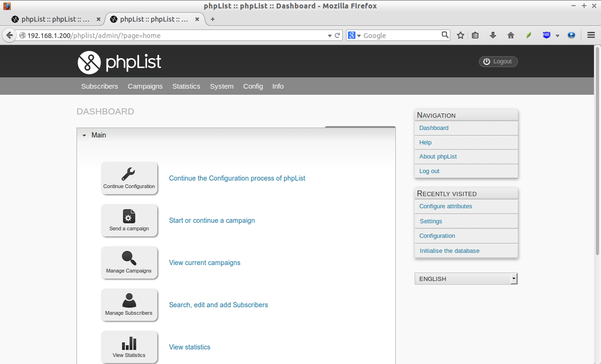Open the Info menu
The width and height of the screenshot is (601, 364).
pyautogui.click(x=278, y=86)
